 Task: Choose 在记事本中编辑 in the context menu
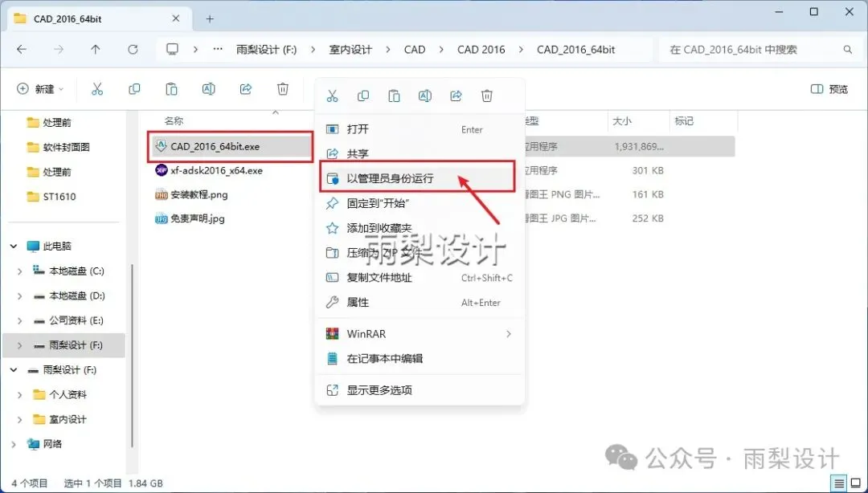(x=420, y=359)
